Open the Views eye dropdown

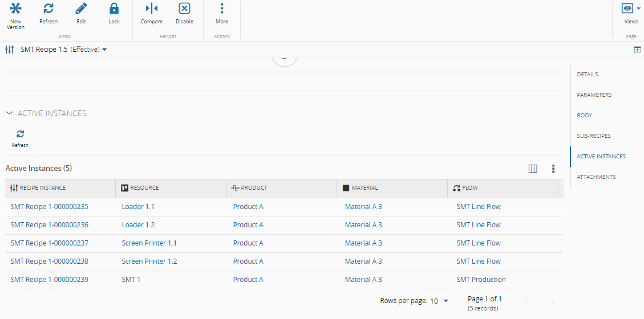click(x=631, y=9)
